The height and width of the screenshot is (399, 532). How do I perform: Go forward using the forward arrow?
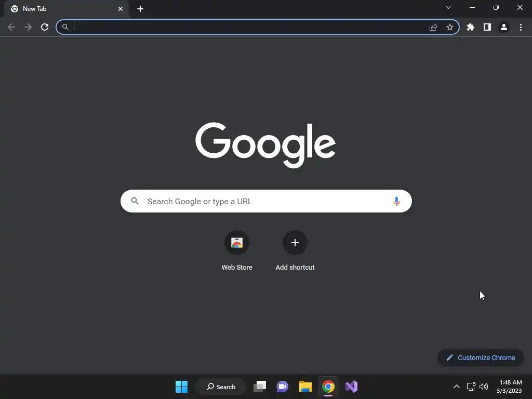click(28, 27)
